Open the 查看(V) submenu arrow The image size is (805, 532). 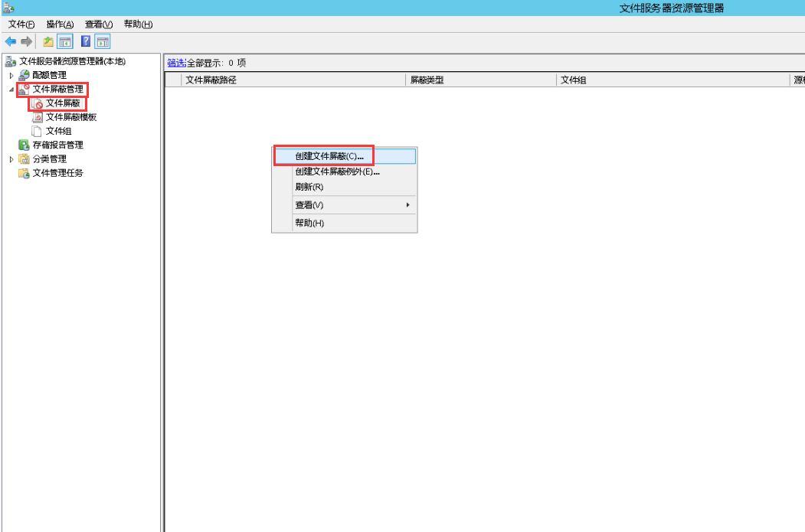coord(408,204)
